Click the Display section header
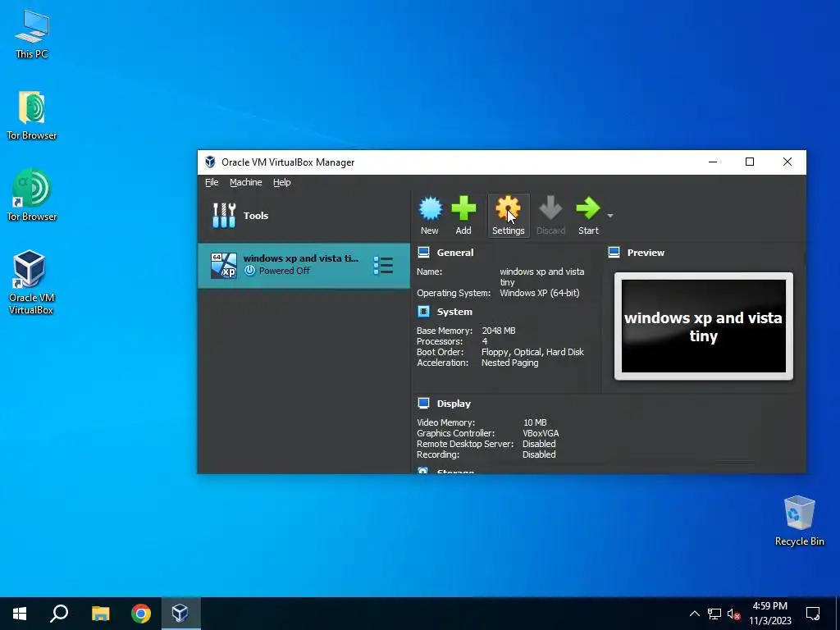 coord(453,404)
